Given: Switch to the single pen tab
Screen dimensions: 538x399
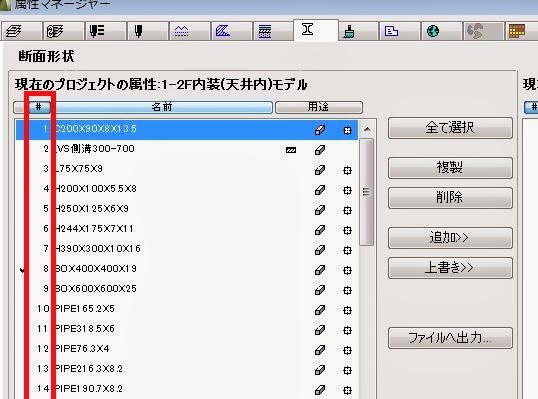Looking at the screenshot, I should (x=148, y=31).
